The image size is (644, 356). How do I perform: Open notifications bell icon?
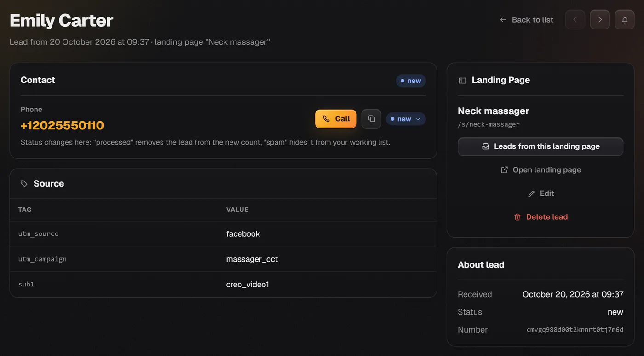coord(625,20)
